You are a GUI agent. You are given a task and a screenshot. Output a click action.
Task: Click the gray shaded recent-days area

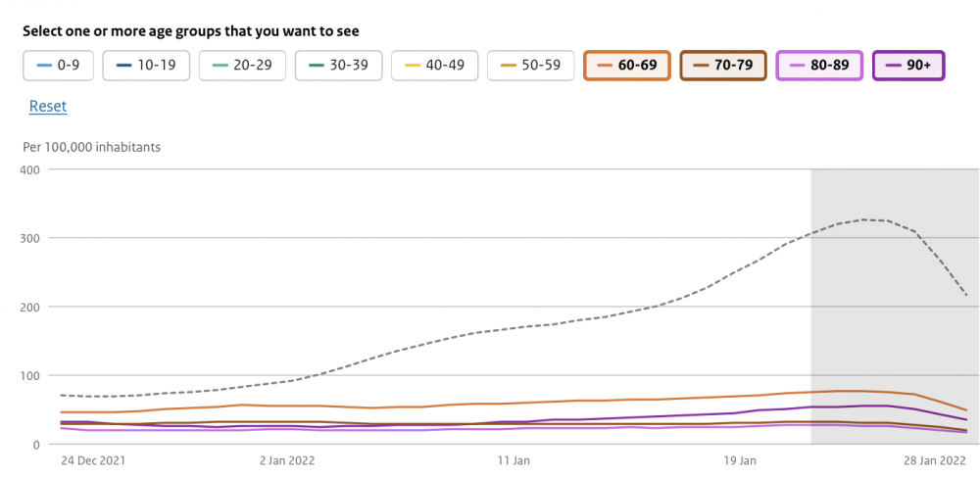[895, 307]
